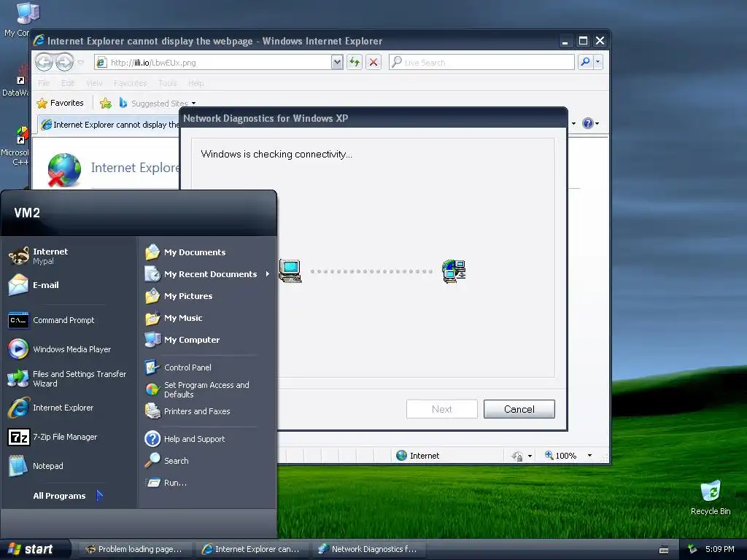Open My Pictures folder
Image resolution: width=747 pixels, height=560 pixels.
[x=179, y=296]
